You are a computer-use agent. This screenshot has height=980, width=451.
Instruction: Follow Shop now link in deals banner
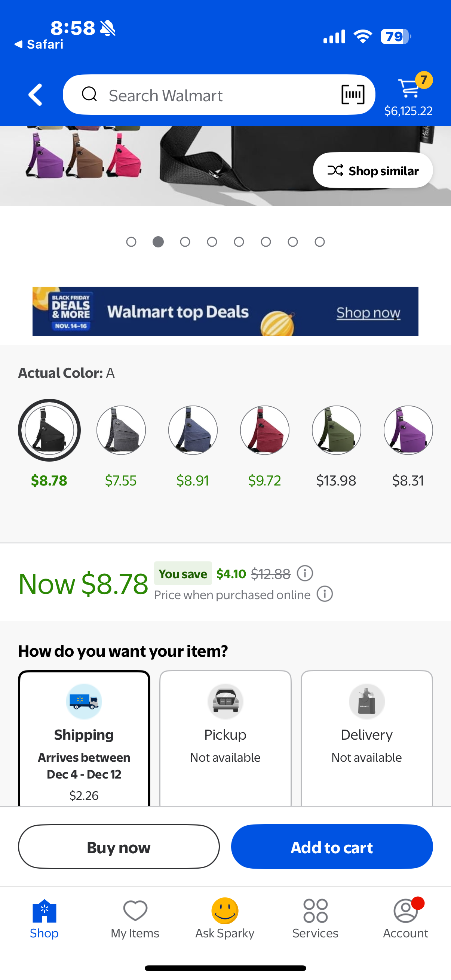point(368,313)
